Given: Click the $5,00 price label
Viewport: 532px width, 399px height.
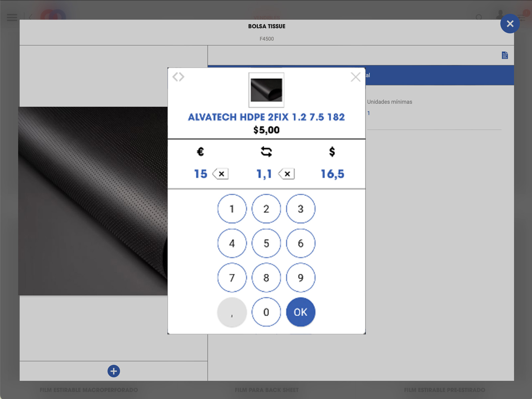Looking at the screenshot, I should coord(266,130).
